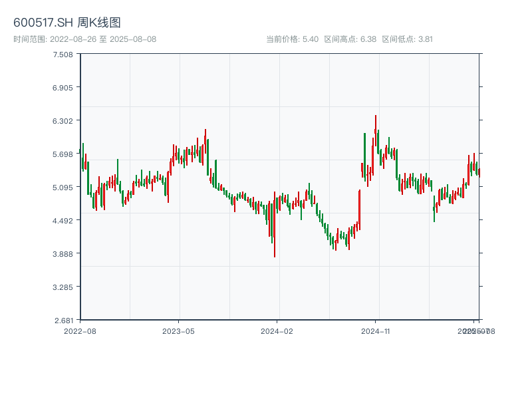Click the 2024-02 x-axis date label
532x399 pixels.
[x=277, y=331]
